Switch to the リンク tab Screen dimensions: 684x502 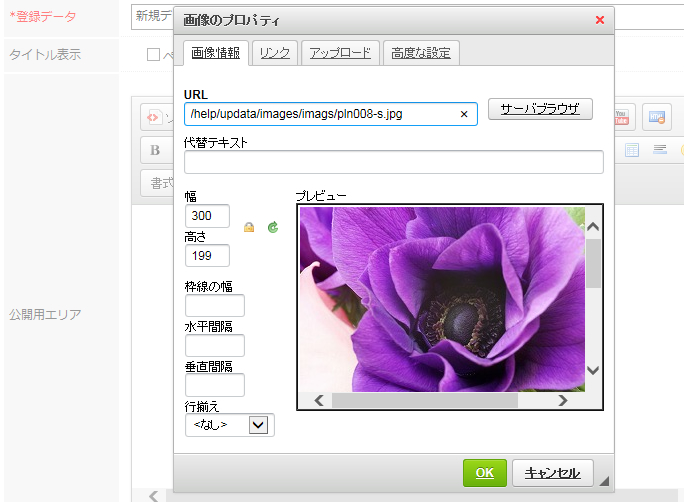click(275, 53)
